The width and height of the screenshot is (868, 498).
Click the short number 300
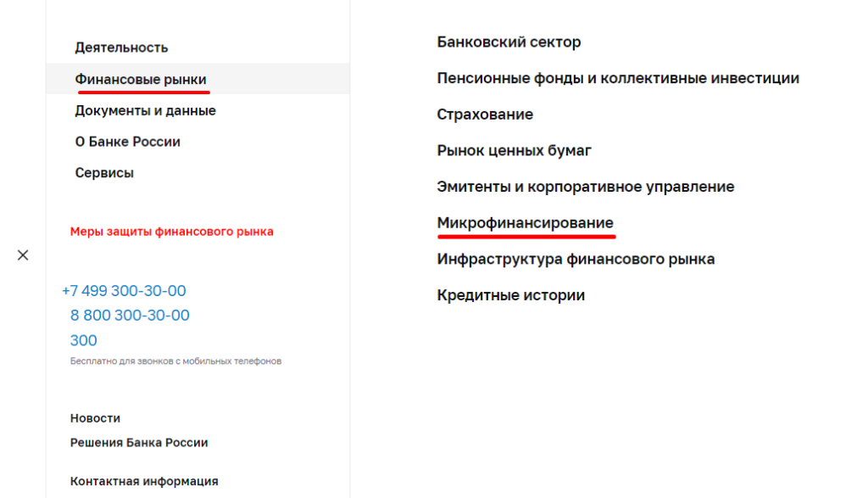click(x=83, y=340)
